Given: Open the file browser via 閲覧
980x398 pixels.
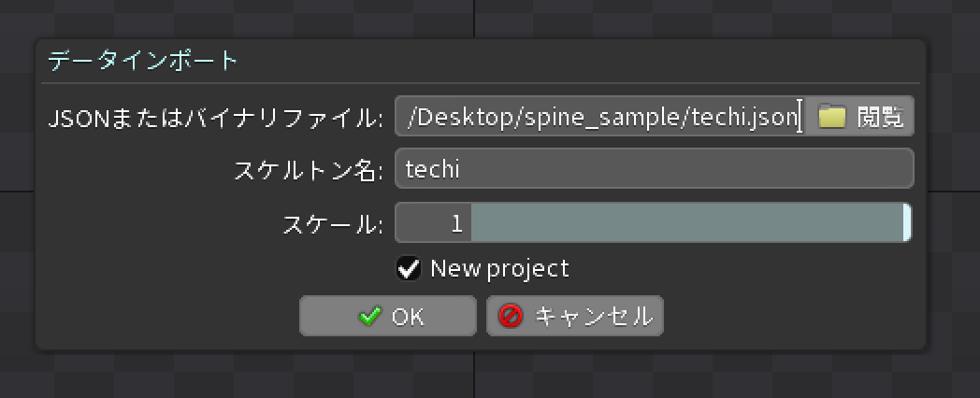Looking at the screenshot, I should point(860,116).
